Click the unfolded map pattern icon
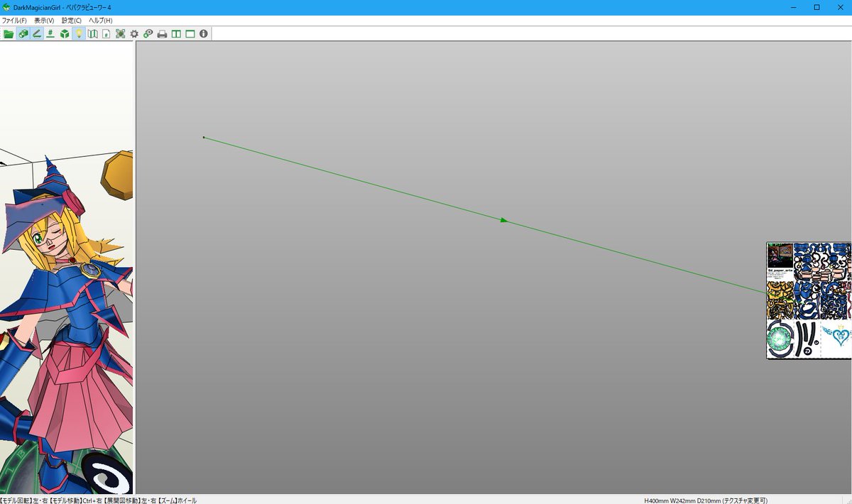 [x=92, y=33]
